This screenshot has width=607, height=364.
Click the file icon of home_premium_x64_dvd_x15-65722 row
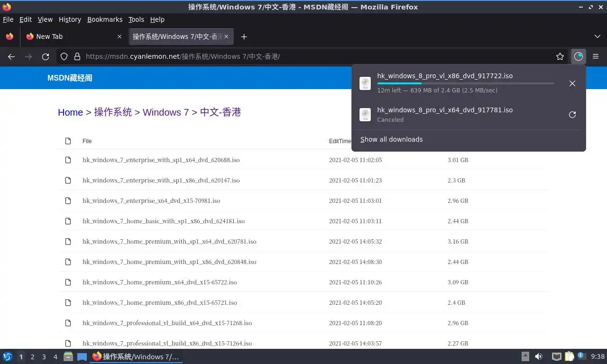(x=68, y=282)
